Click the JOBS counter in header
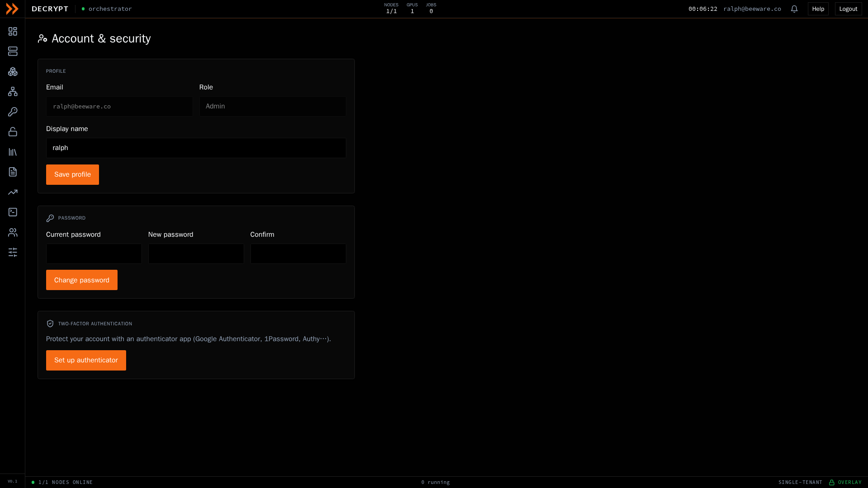Image resolution: width=868 pixels, height=488 pixels. pyautogui.click(x=431, y=8)
